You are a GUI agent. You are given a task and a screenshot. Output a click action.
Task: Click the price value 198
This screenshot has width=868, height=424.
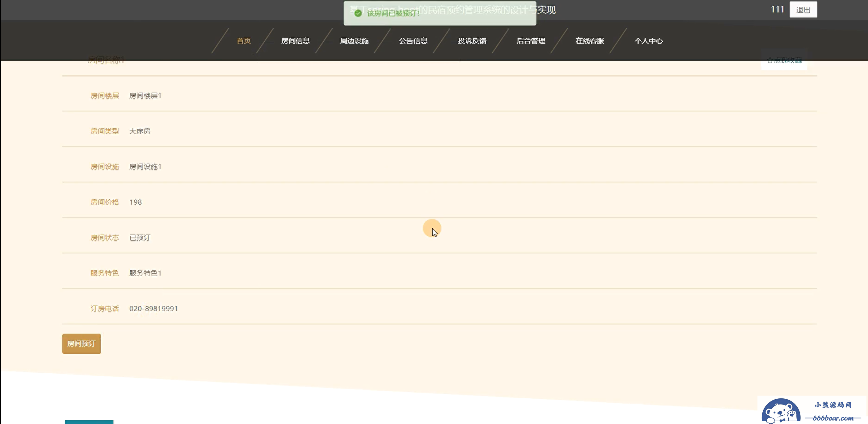(x=136, y=202)
